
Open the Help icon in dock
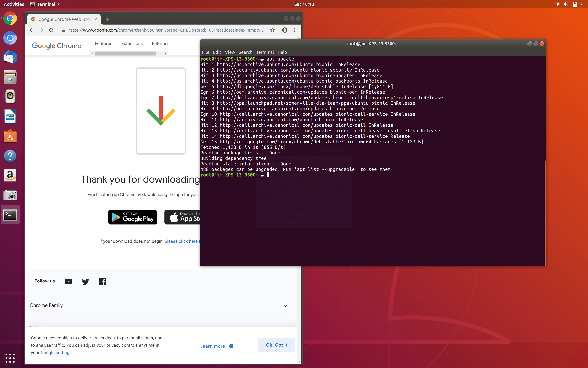pos(10,156)
